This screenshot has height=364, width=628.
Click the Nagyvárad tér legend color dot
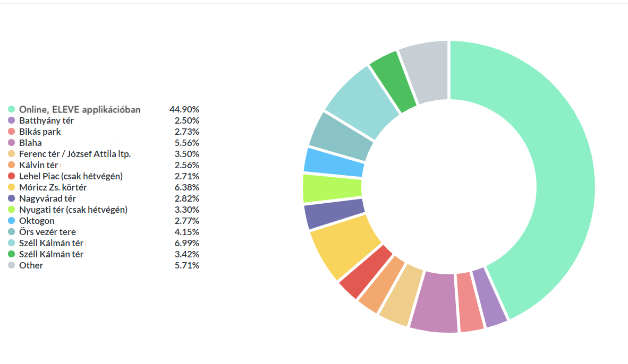pyautogui.click(x=11, y=198)
